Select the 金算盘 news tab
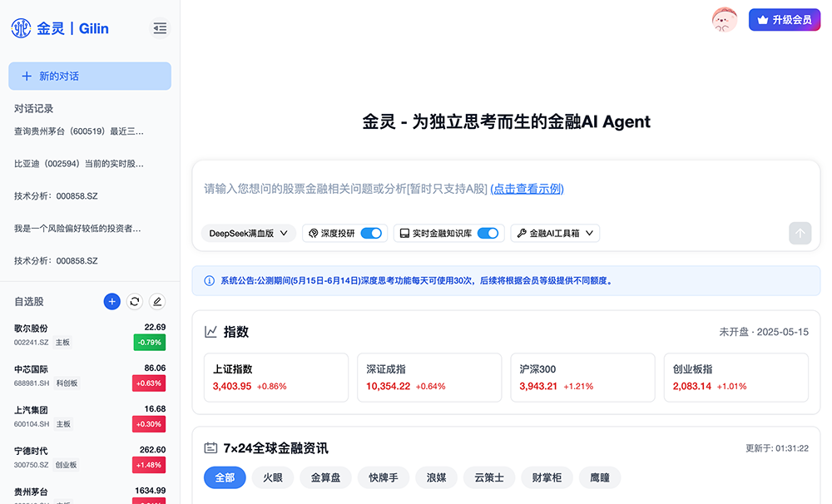 tap(325, 477)
